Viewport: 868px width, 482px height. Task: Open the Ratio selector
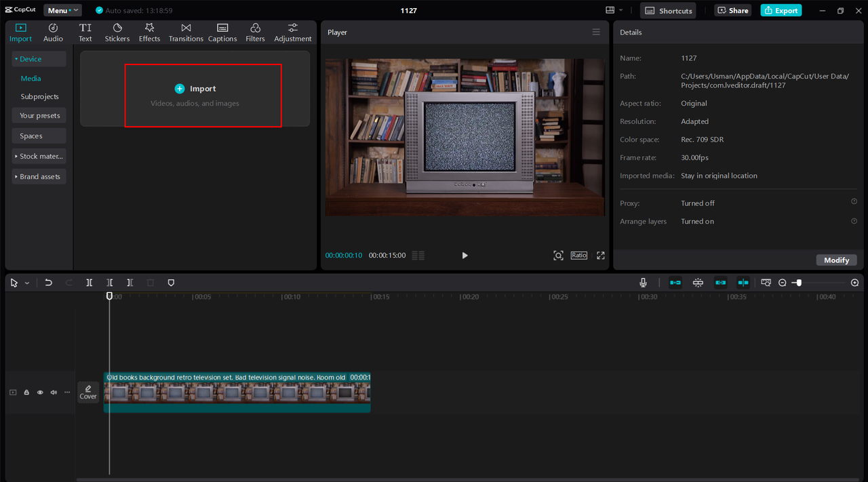578,256
